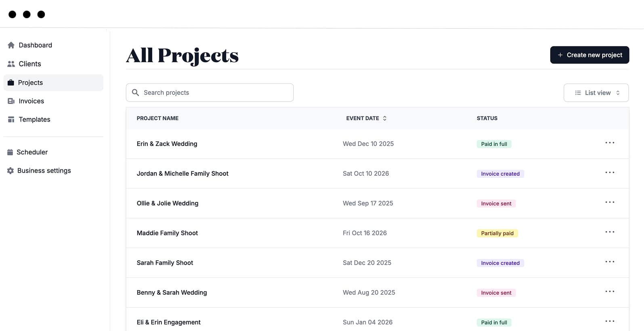The width and height of the screenshot is (644, 331).
Task: Click Invoice created badge for Sarah Family Shoot
Action: click(x=500, y=263)
